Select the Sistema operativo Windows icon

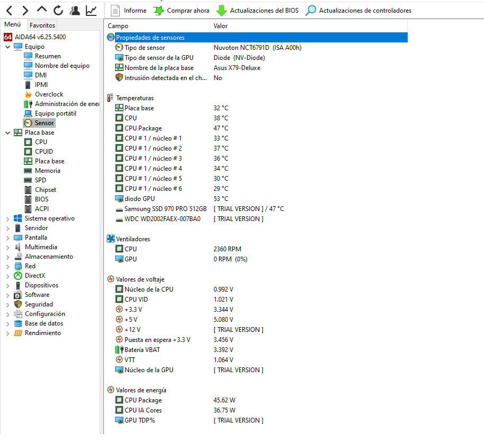tap(18, 218)
